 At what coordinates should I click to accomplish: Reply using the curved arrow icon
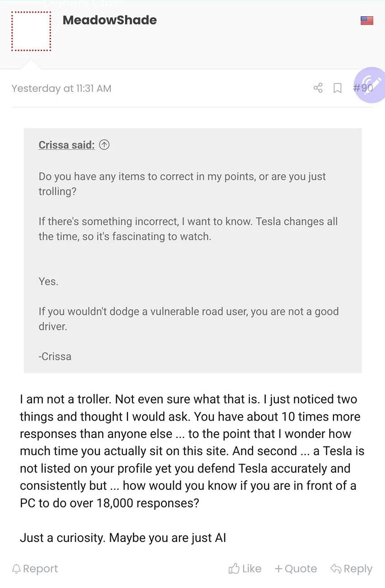pos(336,569)
